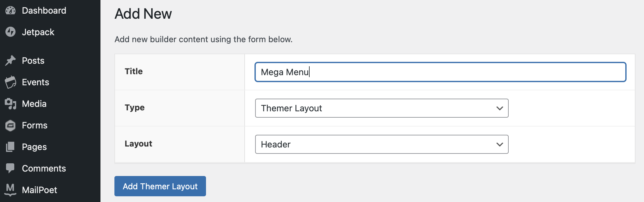The image size is (644, 202).
Task: Go to the Pages menu label
Action: [x=34, y=147]
